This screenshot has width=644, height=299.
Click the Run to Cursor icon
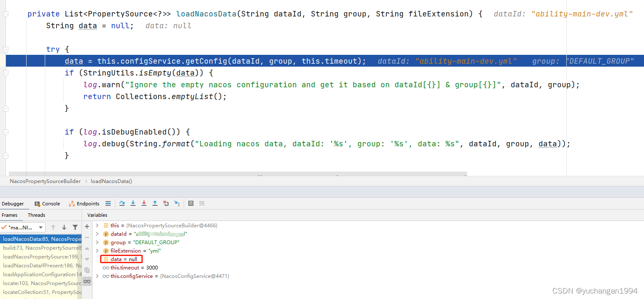tap(177, 203)
